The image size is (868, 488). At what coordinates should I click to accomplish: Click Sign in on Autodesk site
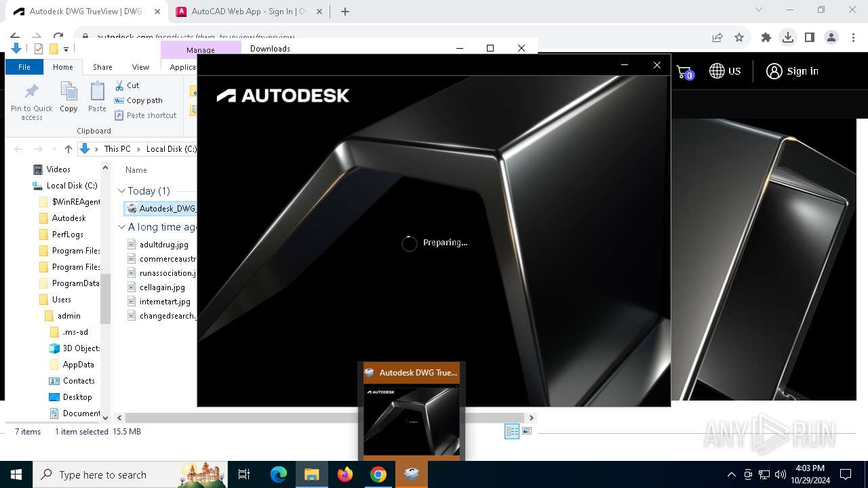[x=792, y=71]
